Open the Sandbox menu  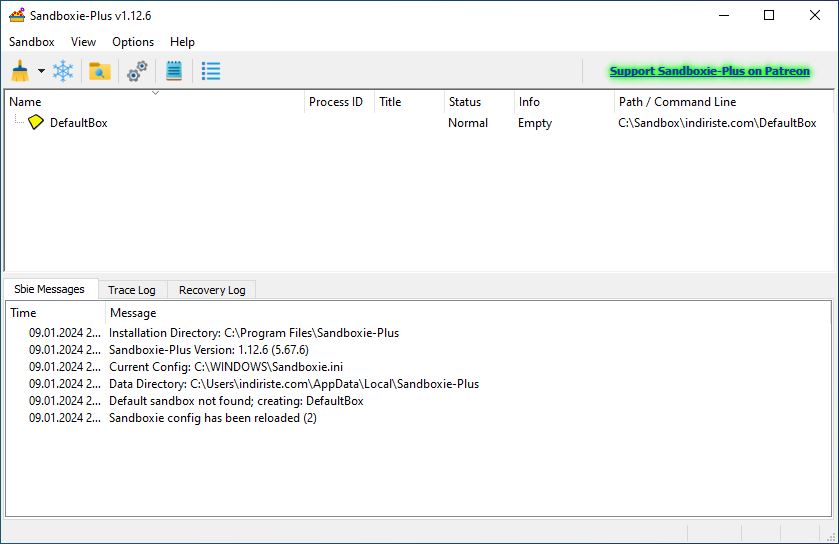(32, 42)
